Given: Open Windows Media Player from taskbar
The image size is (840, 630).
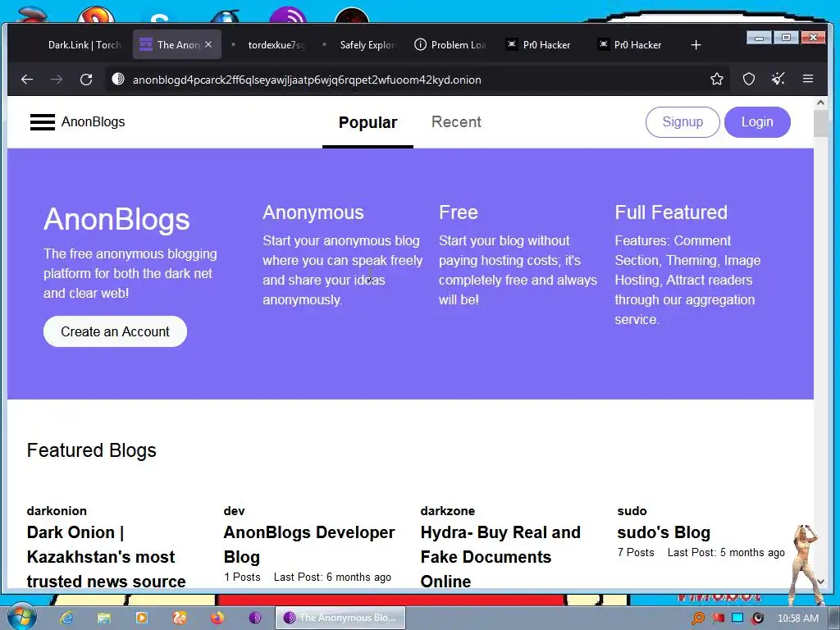Looking at the screenshot, I should [x=141, y=618].
